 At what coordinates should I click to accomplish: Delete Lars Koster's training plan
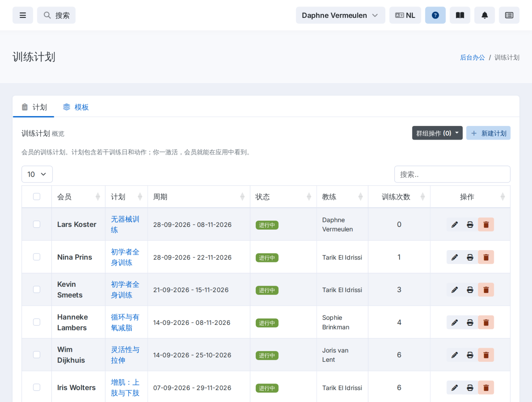pos(486,225)
